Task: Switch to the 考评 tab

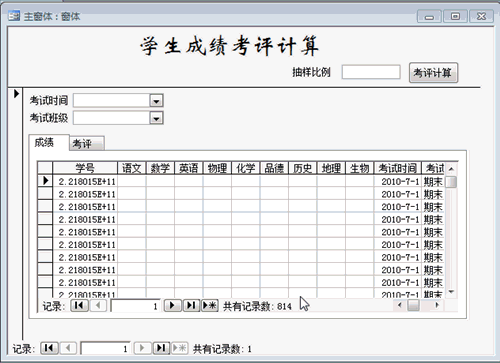Action: point(87,144)
